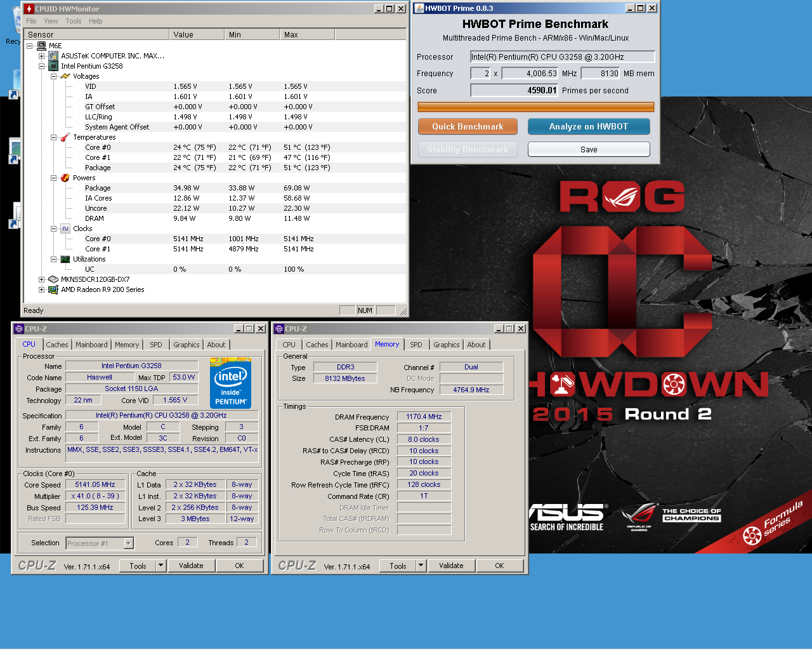The height and width of the screenshot is (650, 812).
Task: Click Analyze on HWBOT button
Action: (x=589, y=126)
